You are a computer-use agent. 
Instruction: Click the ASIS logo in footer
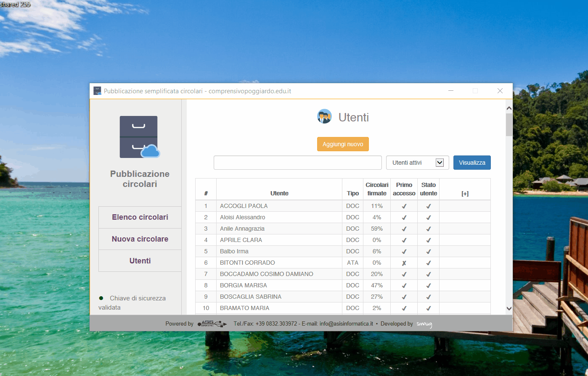point(212,323)
